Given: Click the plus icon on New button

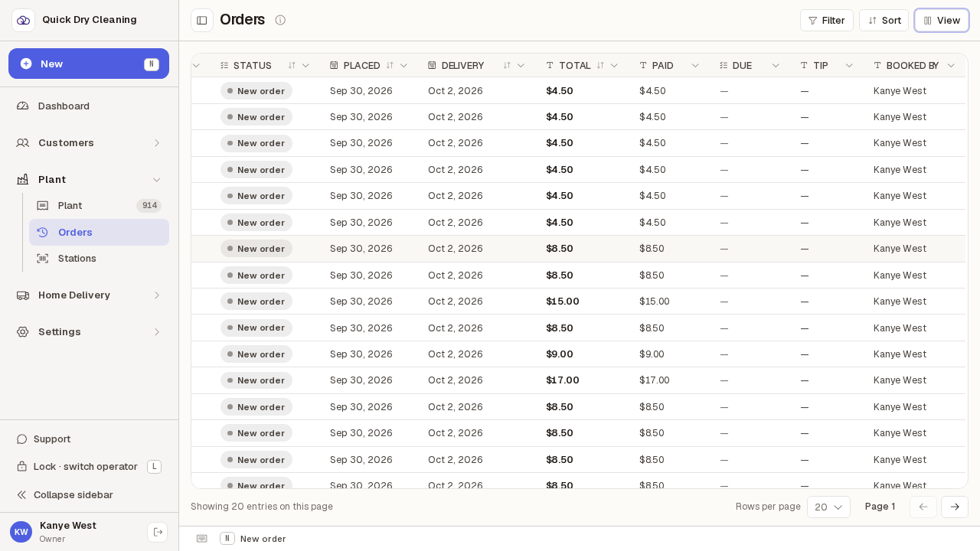Looking at the screenshot, I should point(26,64).
